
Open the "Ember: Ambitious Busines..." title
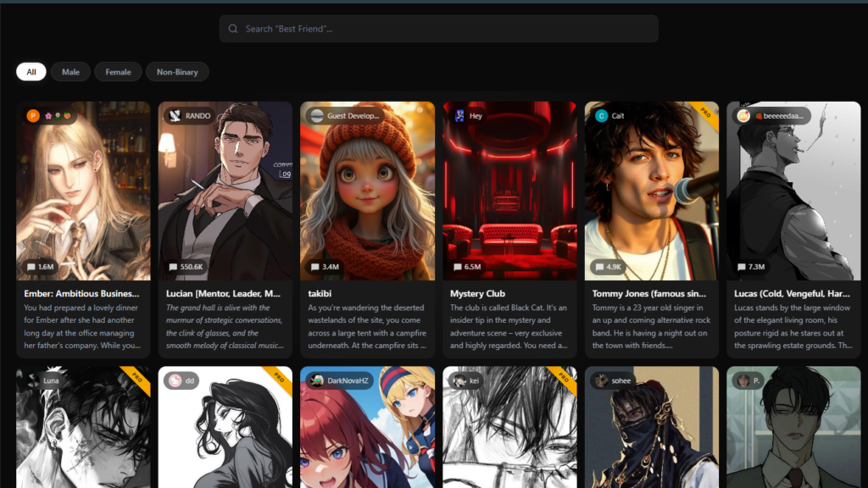81,293
